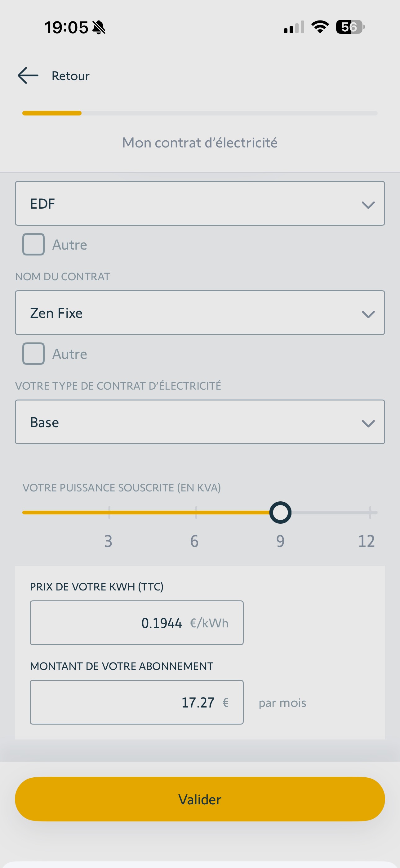Set subscribed power slider to 3 kVA

(x=109, y=513)
